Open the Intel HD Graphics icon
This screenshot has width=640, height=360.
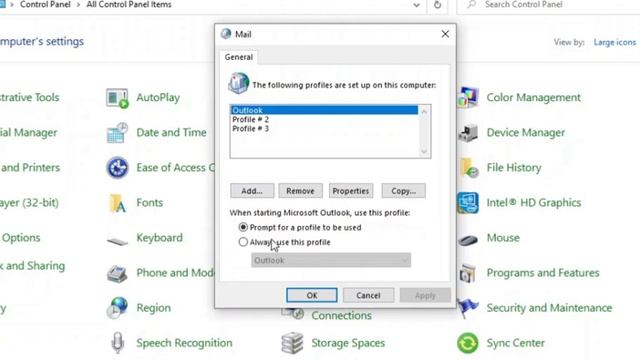[x=468, y=203]
